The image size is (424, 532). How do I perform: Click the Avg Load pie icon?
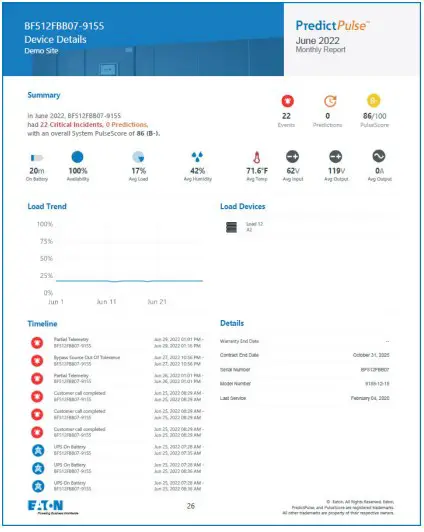[138, 157]
